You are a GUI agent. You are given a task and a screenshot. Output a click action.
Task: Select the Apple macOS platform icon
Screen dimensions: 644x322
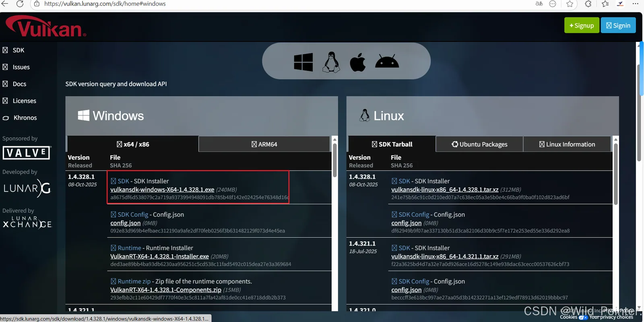click(358, 62)
